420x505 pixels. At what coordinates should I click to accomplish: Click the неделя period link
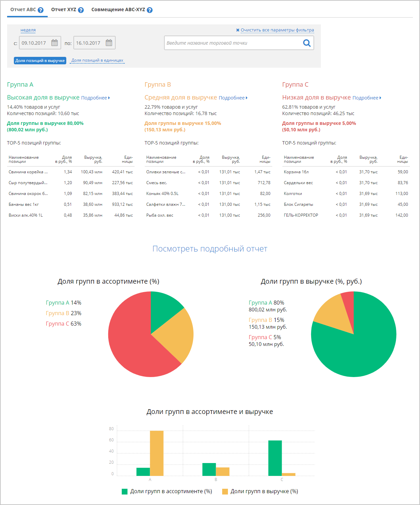point(28,30)
